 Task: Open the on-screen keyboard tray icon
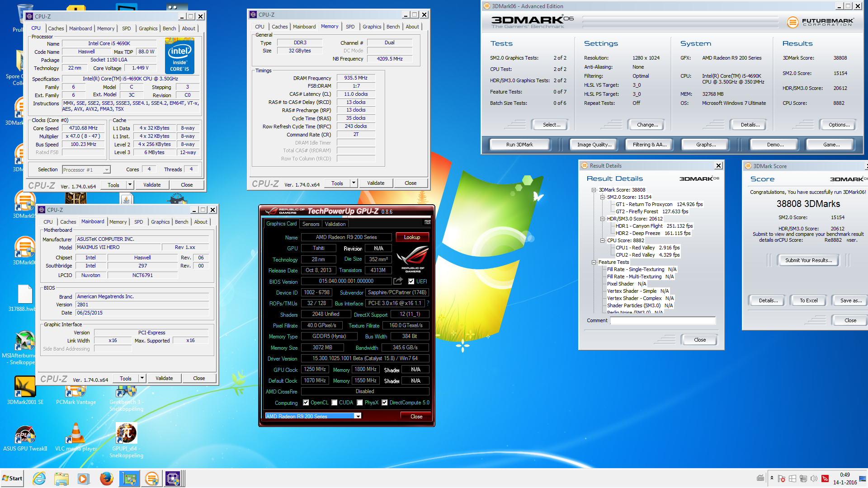click(760, 478)
